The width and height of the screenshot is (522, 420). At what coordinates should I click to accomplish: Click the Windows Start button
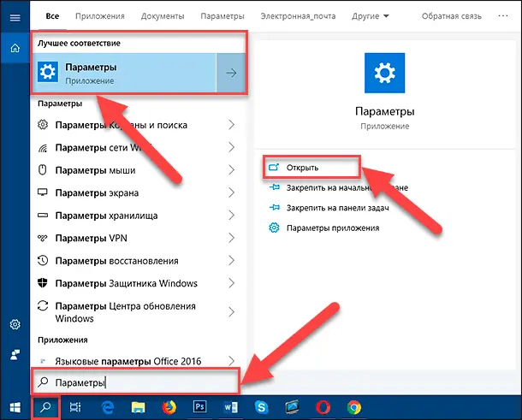pos(14,406)
